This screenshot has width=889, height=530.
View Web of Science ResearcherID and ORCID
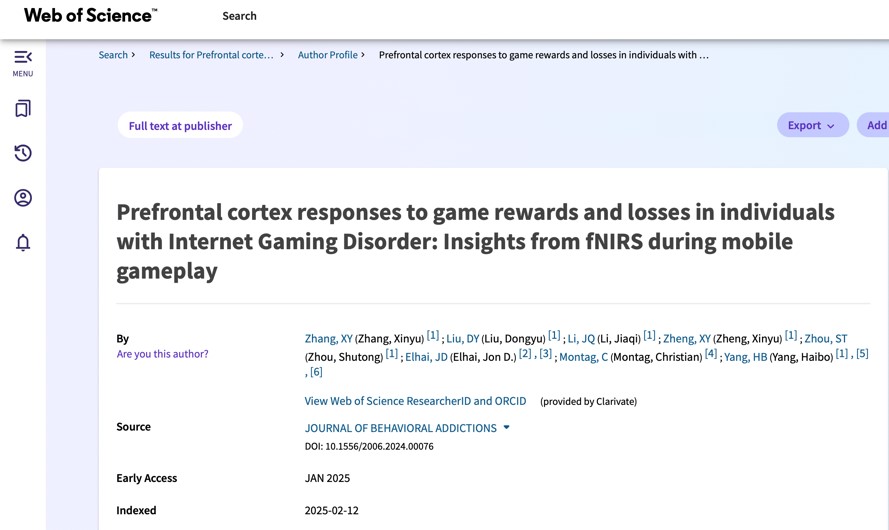(415, 401)
